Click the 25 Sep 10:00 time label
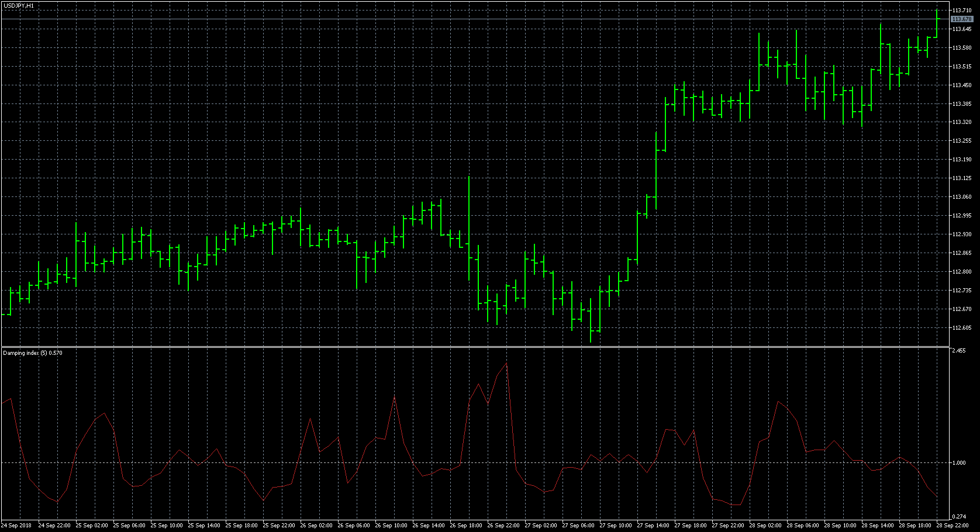 point(167,525)
